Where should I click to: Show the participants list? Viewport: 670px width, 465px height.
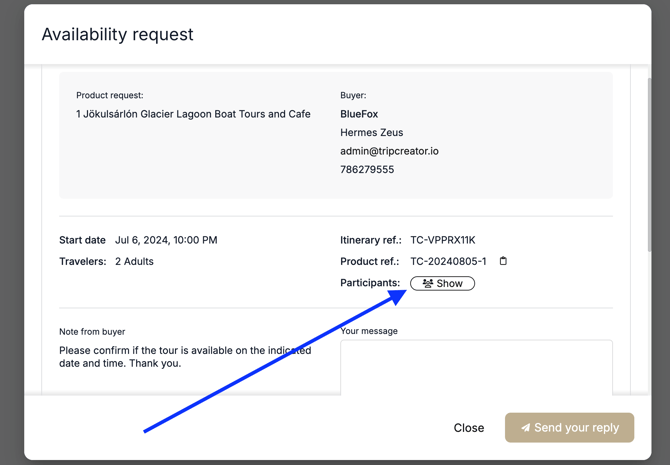pos(442,284)
